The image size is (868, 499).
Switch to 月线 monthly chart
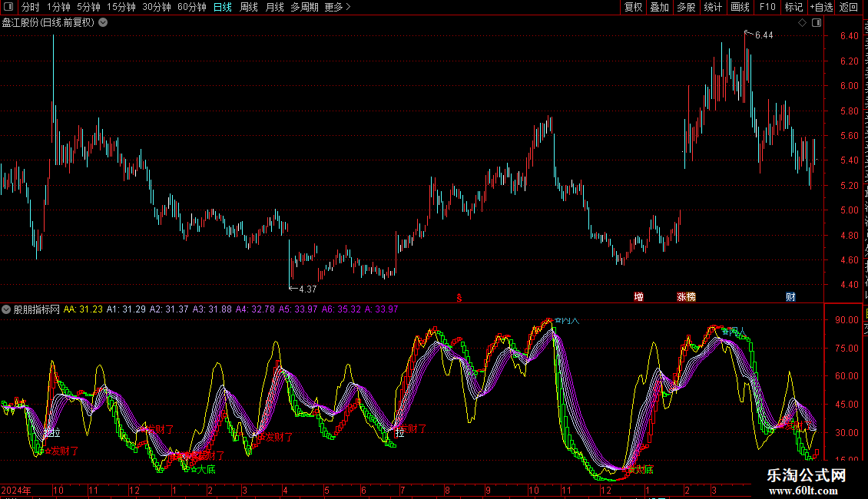(x=274, y=7)
